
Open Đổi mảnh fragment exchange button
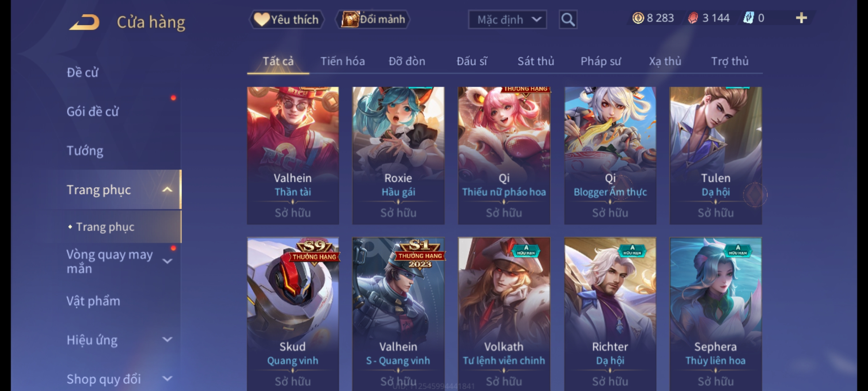point(373,20)
